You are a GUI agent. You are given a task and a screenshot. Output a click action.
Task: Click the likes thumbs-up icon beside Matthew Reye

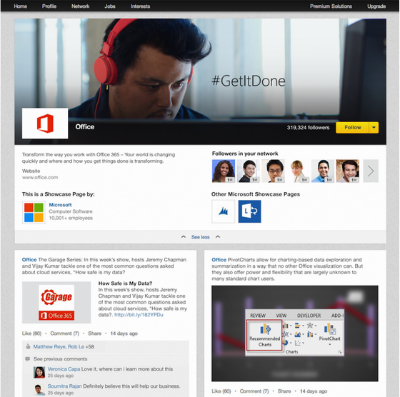(28, 347)
